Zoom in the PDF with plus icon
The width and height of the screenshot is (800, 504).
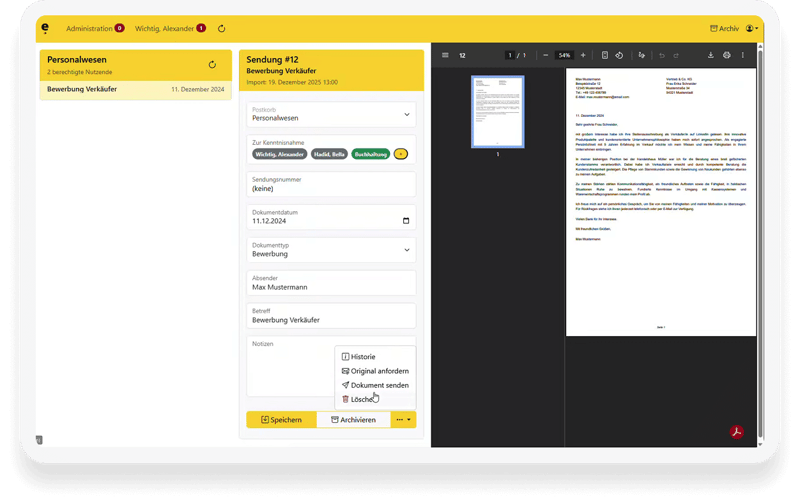pyautogui.click(x=583, y=55)
